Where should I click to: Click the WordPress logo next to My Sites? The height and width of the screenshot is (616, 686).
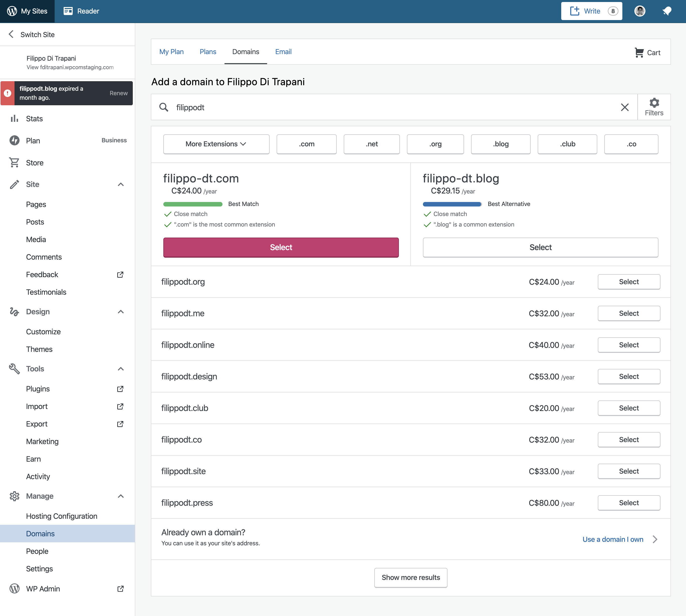tap(12, 11)
